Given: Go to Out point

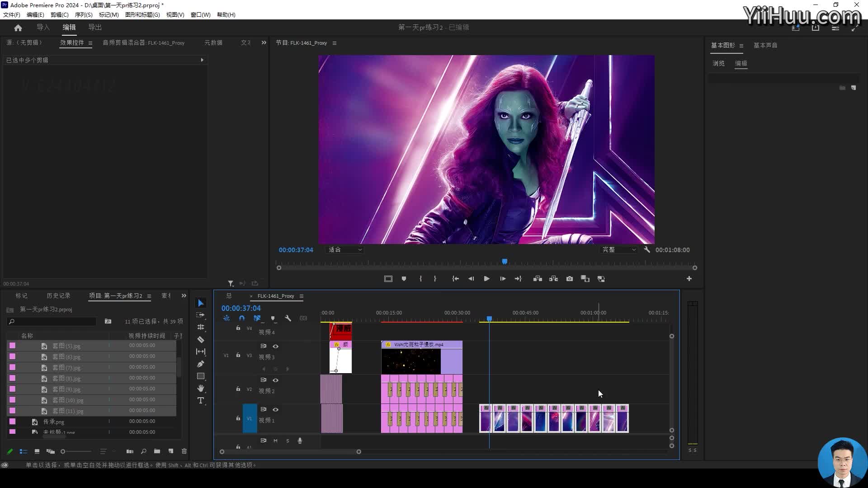Looking at the screenshot, I should click(518, 279).
